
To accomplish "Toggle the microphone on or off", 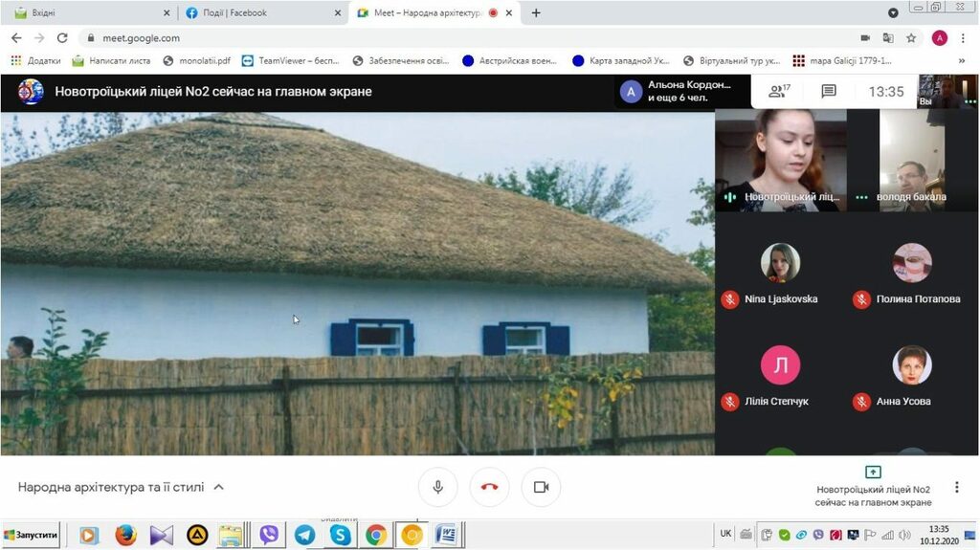I will pos(438,487).
